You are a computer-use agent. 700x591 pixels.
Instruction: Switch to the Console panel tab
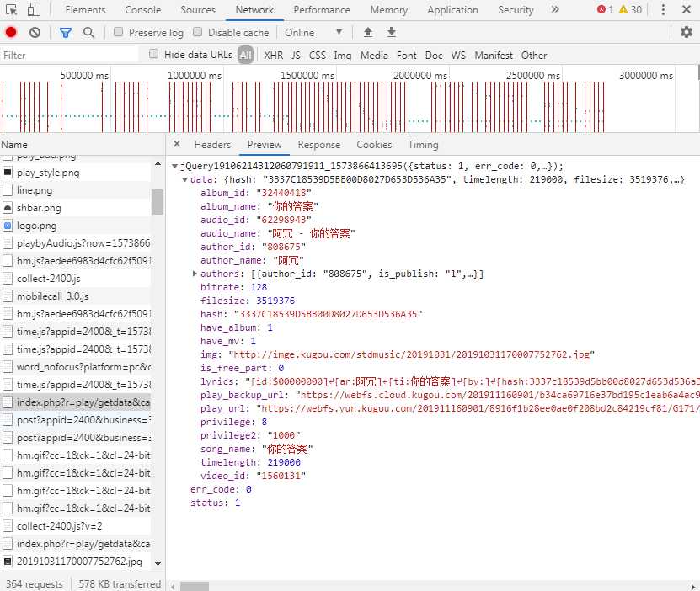143,10
